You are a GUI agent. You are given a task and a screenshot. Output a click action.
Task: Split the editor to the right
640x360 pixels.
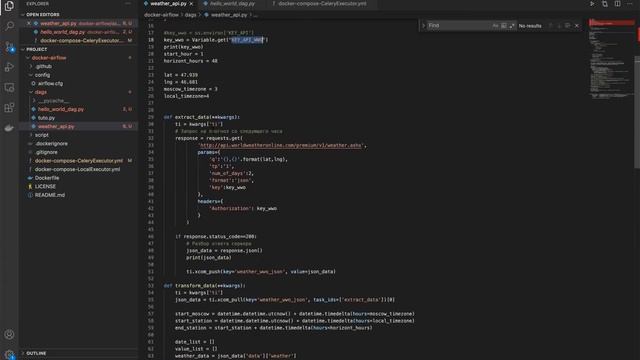(617, 4)
